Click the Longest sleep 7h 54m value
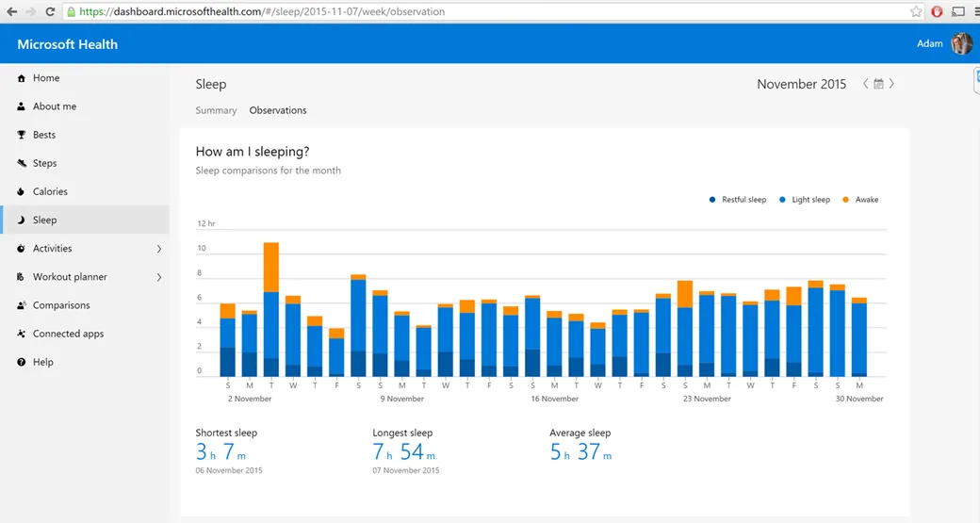This screenshot has height=523, width=980. 403,451
